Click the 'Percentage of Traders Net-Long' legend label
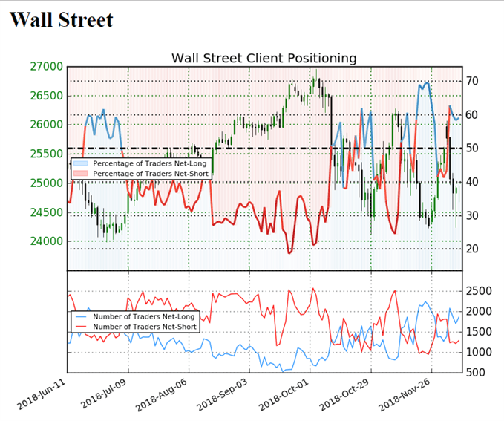This screenshot has height=421, width=504. click(150, 163)
